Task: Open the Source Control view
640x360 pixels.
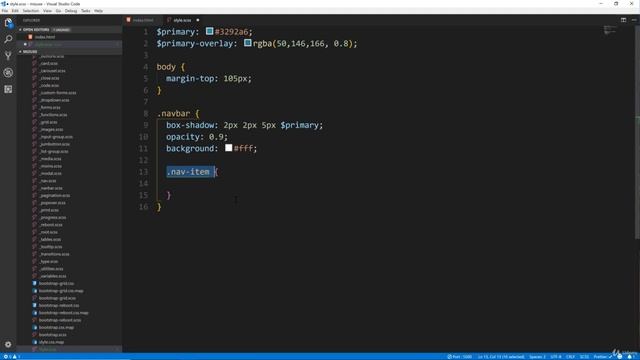Action: pyautogui.click(x=8, y=56)
